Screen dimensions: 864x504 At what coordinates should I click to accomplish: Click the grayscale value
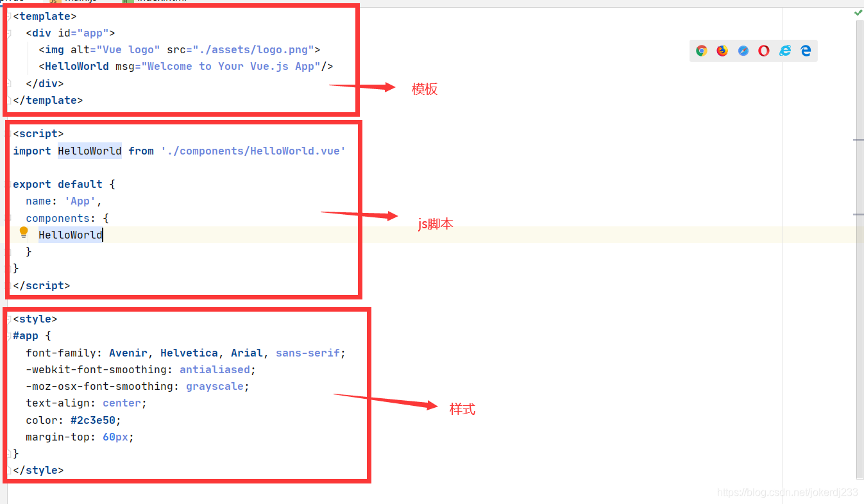(215, 386)
